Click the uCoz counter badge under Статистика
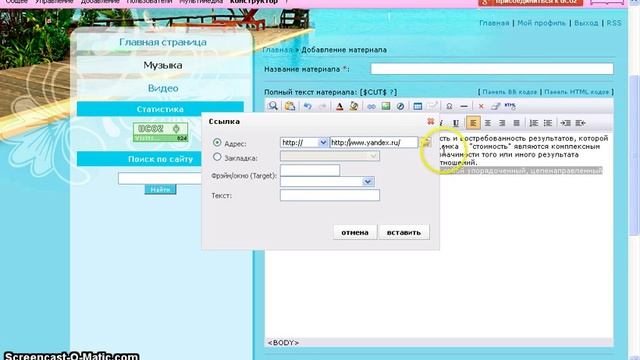This screenshot has width=640, height=360. (160, 132)
